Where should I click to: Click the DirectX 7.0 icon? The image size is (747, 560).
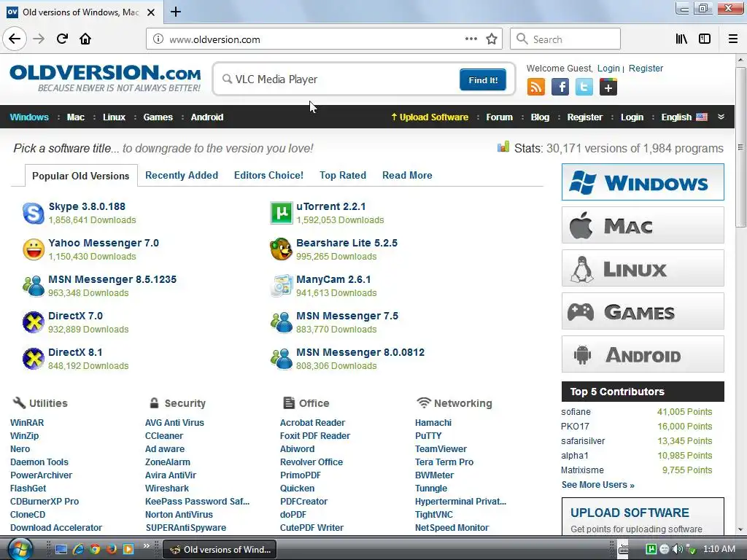pos(34,322)
